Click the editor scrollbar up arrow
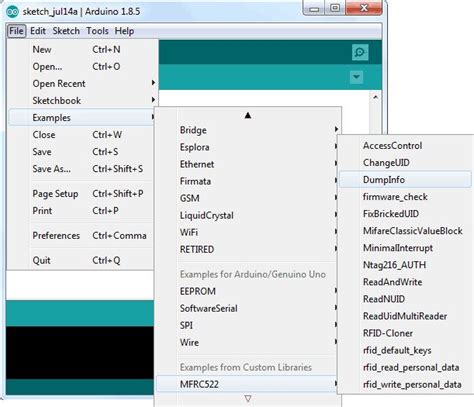The width and height of the screenshot is (474, 407). pos(375,97)
